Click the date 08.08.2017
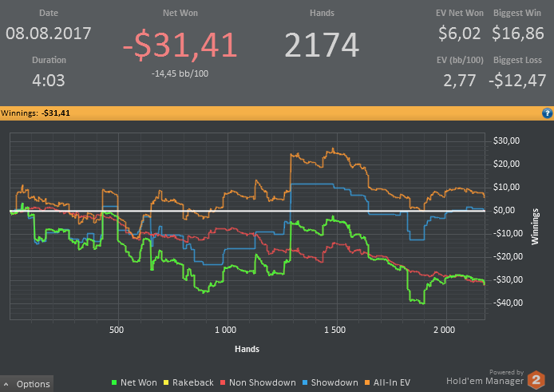554x392 pixels. [x=49, y=34]
